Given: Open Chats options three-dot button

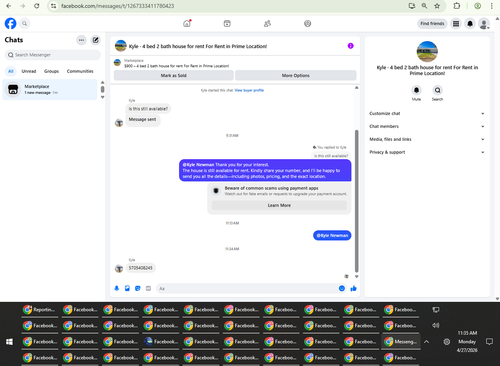Looking at the screenshot, I should coord(81,40).
